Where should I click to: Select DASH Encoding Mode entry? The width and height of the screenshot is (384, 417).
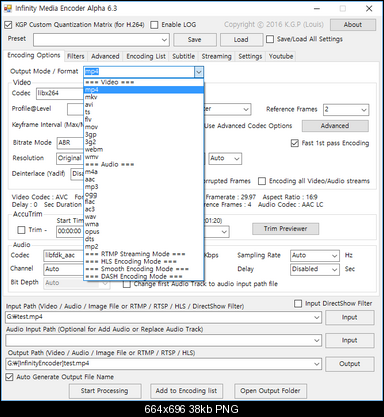click(x=144, y=276)
